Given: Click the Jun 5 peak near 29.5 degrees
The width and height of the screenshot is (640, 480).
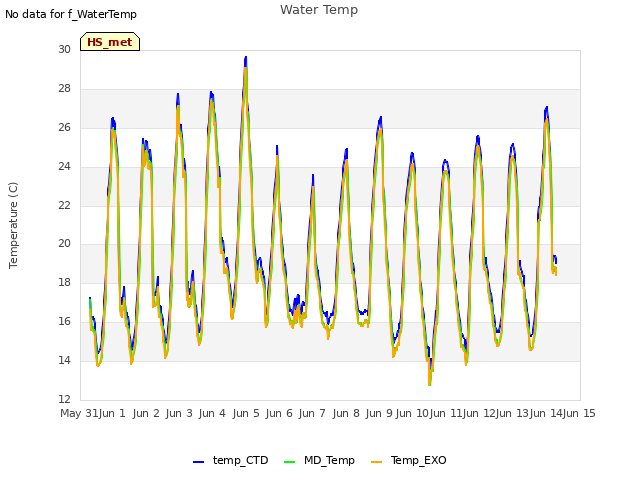Looking at the screenshot, I should [246, 58].
